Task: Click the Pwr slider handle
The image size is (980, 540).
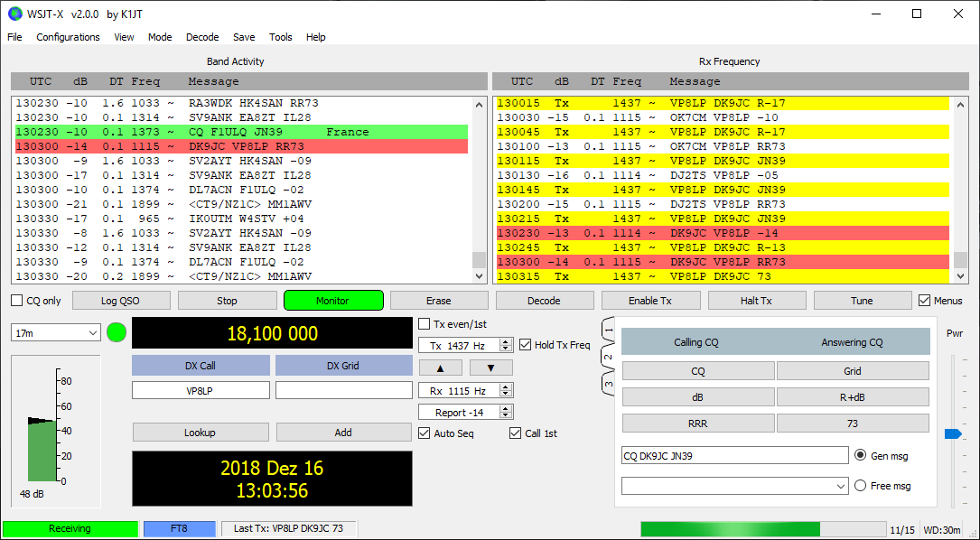Action: click(x=953, y=433)
